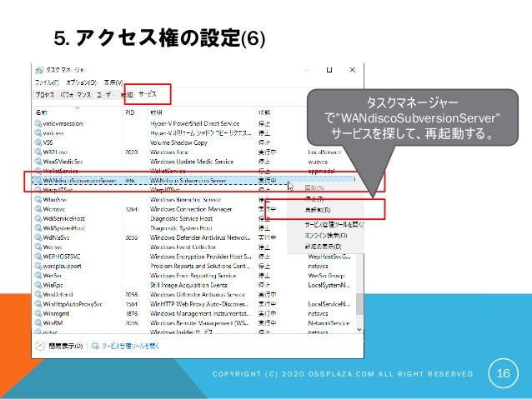Click description "Diagnostic Service Host"
Viewport: 532px width, 399px height.
(x=182, y=218)
